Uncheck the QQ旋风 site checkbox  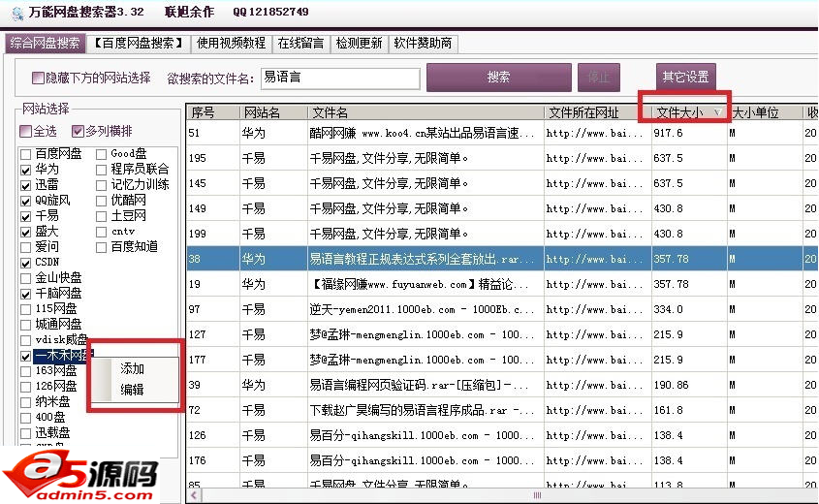[x=25, y=201]
